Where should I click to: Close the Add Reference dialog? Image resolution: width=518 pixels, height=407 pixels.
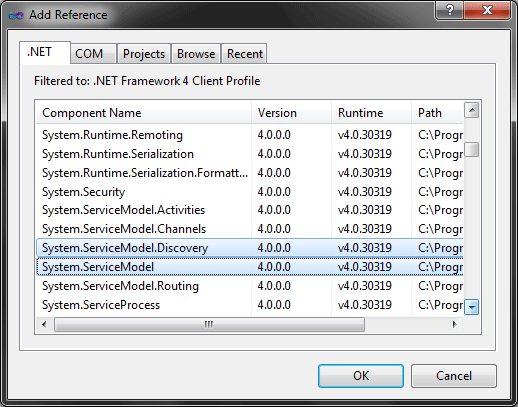[x=487, y=11]
